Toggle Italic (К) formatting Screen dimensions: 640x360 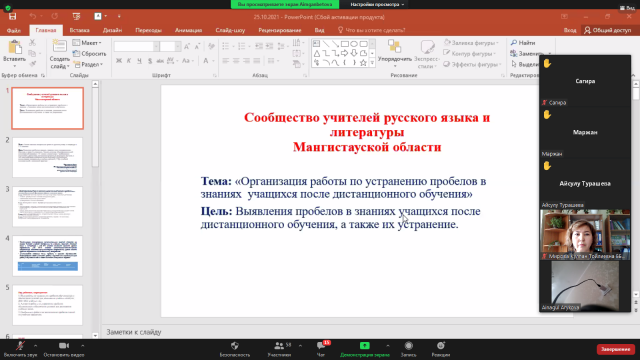pos(129,61)
